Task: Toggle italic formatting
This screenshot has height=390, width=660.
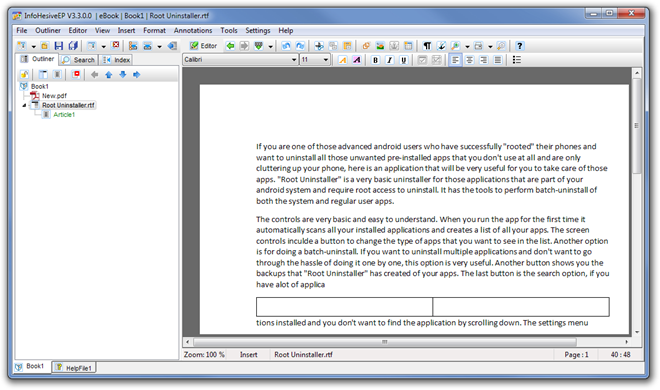Action: 389,60
